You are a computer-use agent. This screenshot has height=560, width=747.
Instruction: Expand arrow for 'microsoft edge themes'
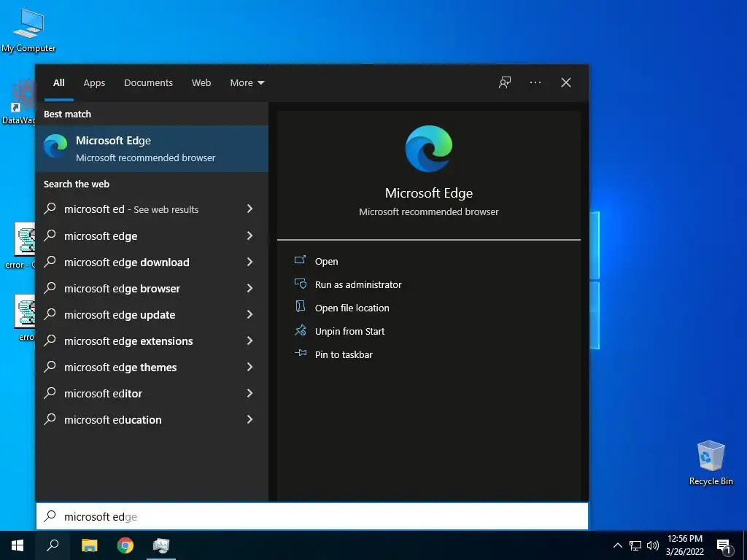tap(249, 367)
